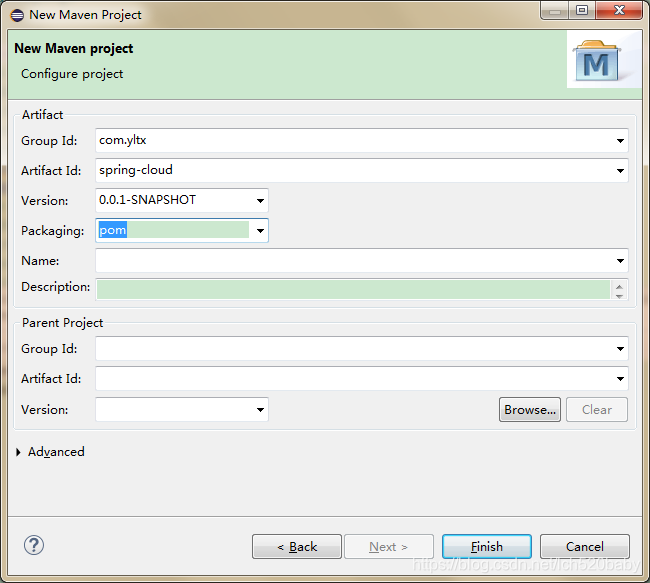Click the help question mark icon
The height and width of the screenshot is (583, 650).
[34, 545]
